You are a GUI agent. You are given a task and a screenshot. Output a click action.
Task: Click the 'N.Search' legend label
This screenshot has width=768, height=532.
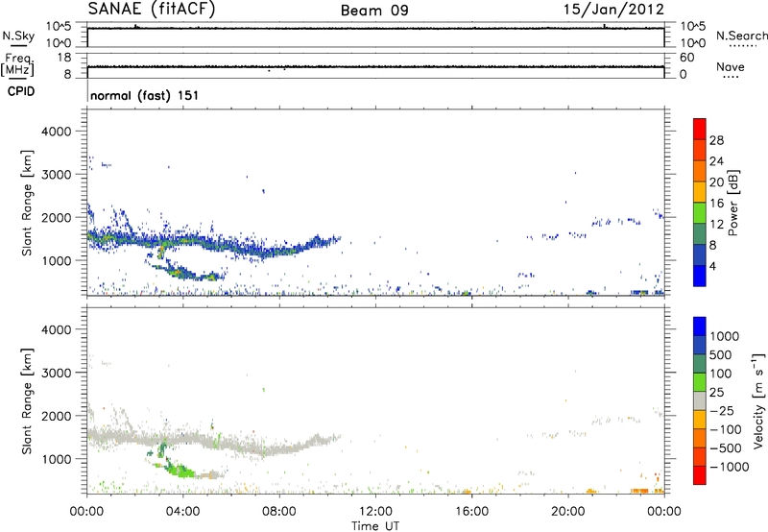coord(742,36)
